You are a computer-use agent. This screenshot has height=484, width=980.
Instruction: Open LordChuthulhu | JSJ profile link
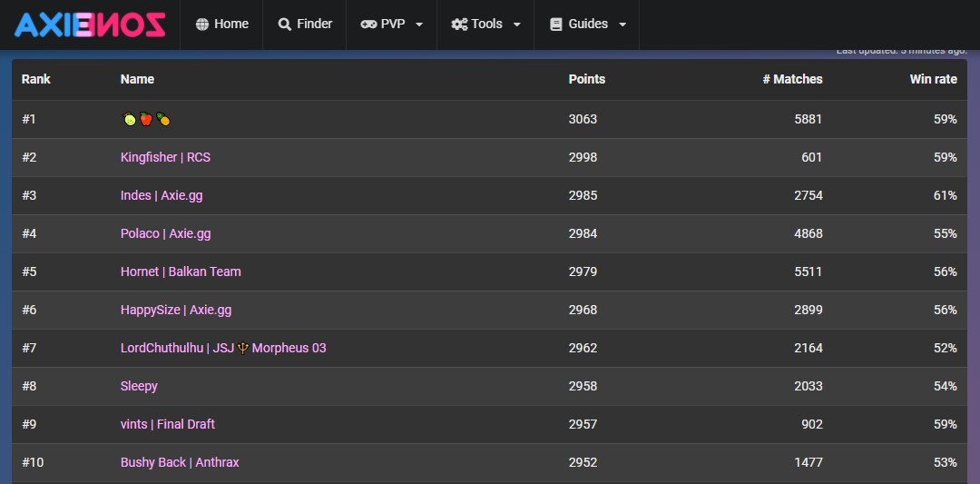coord(223,349)
